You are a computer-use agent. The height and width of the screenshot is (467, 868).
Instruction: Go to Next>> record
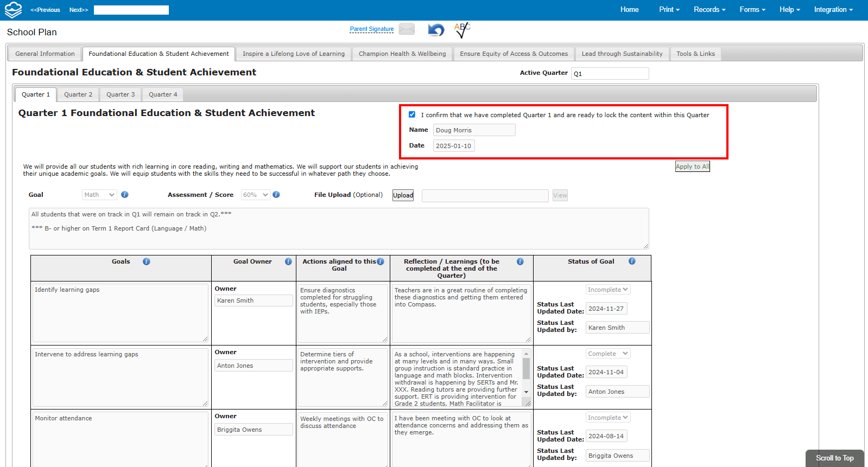[x=79, y=10]
